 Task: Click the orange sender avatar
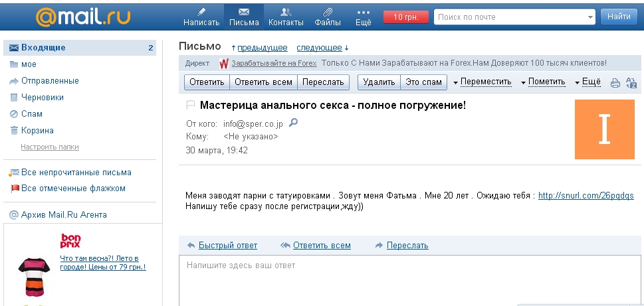coord(605,129)
